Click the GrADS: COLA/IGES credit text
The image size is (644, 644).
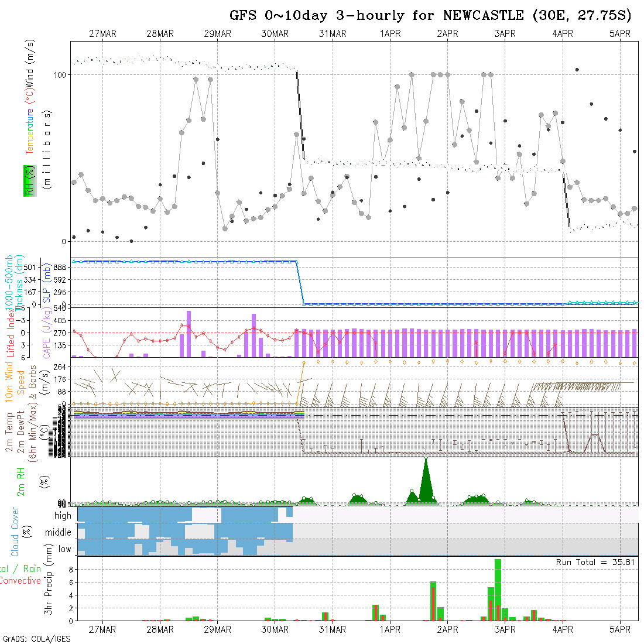tap(36, 639)
